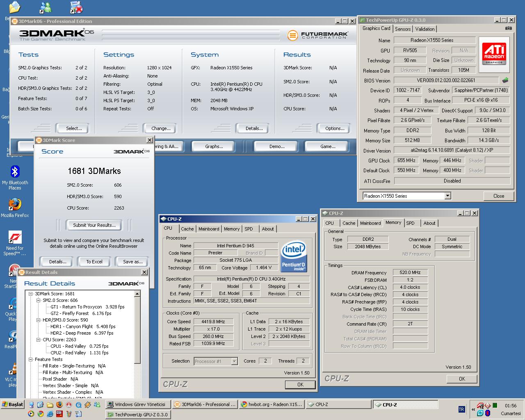Click Game... button in 3DMark06
Screen dimensions: 525x420
pyautogui.click(x=328, y=146)
